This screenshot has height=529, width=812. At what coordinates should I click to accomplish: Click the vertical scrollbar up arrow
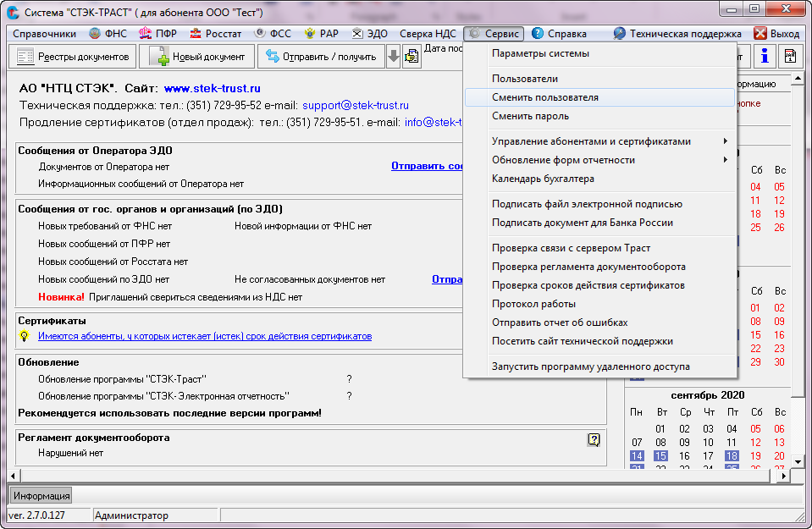click(798, 79)
